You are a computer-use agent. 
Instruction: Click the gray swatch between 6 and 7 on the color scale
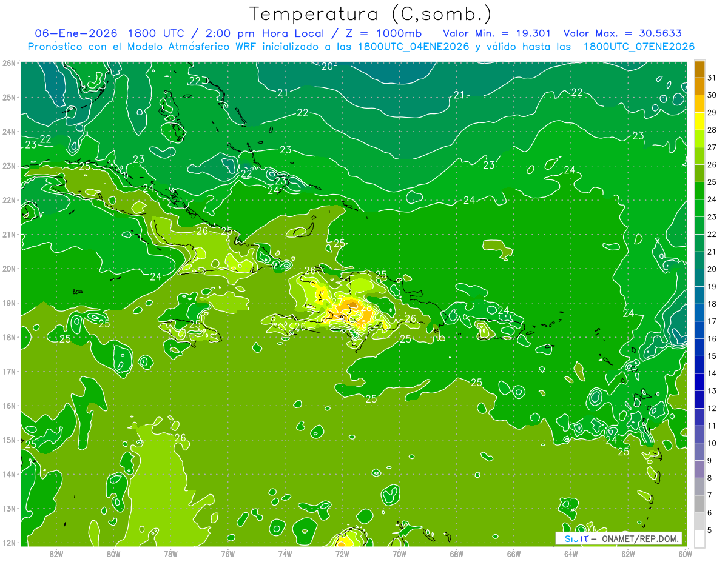[x=699, y=504]
